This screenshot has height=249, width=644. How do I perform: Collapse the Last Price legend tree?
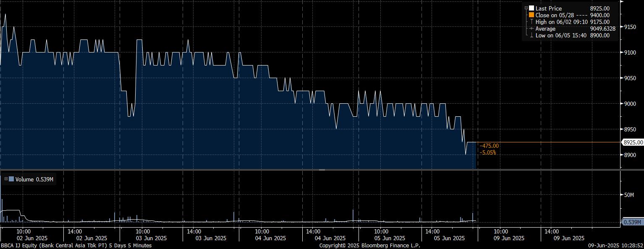tap(526, 8)
